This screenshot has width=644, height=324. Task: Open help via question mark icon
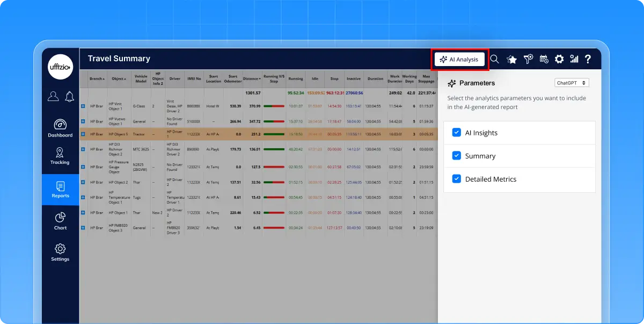pyautogui.click(x=588, y=59)
